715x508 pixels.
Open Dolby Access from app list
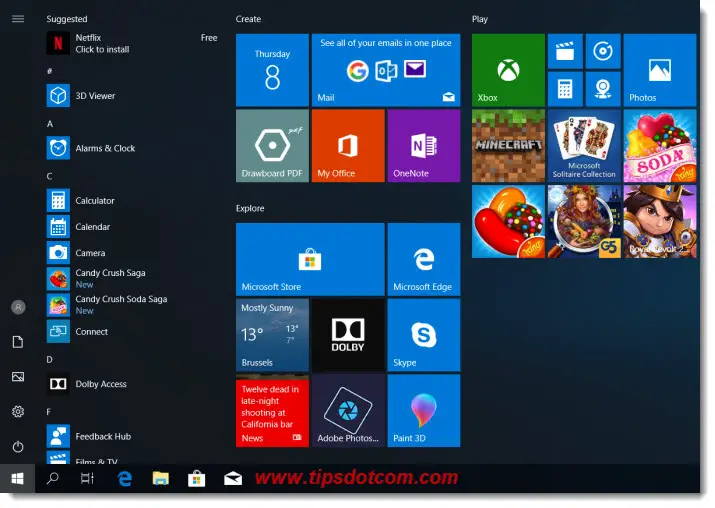132,384
